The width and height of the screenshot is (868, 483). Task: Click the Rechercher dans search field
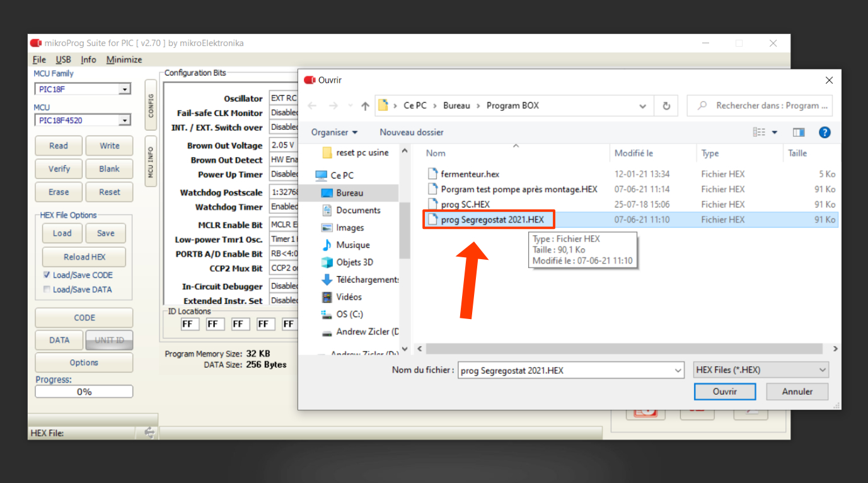point(760,106)
